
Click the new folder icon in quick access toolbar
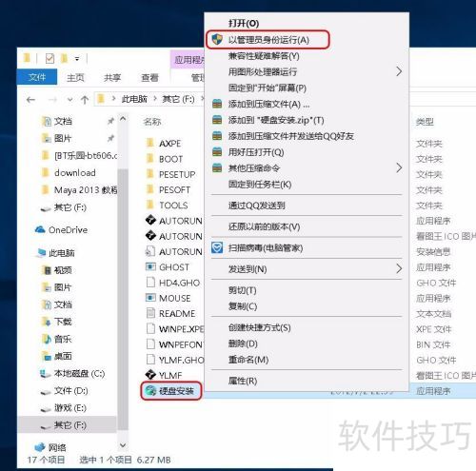tap(64, 58)
